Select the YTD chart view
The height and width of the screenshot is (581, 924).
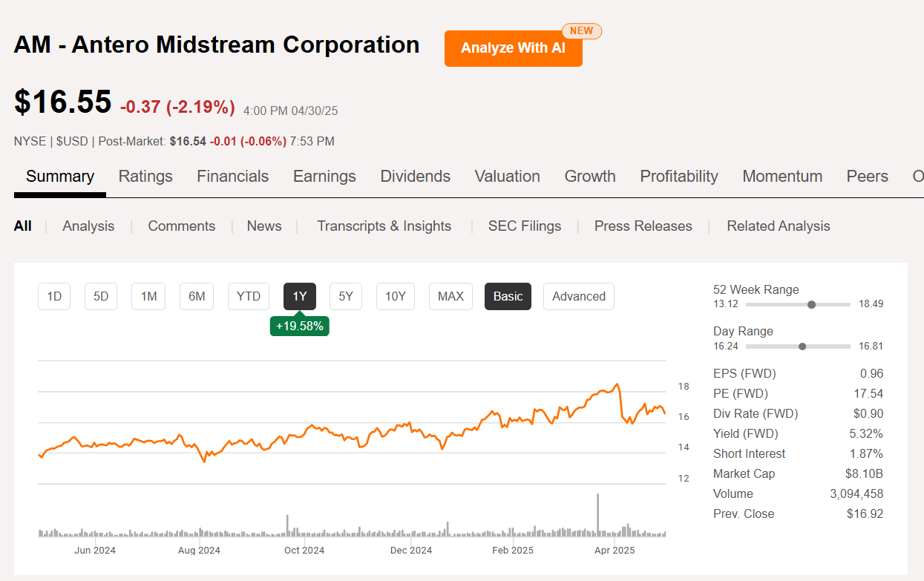coord(248,296)
